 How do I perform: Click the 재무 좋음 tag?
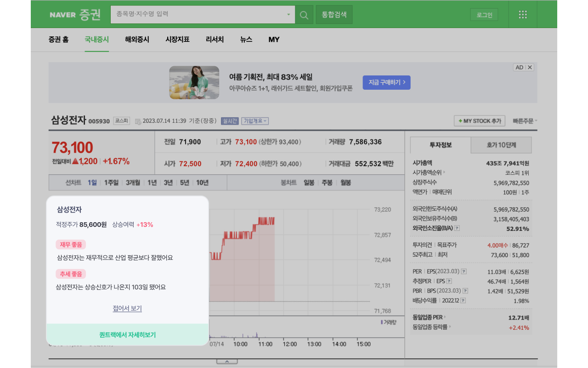click(71, 245)
